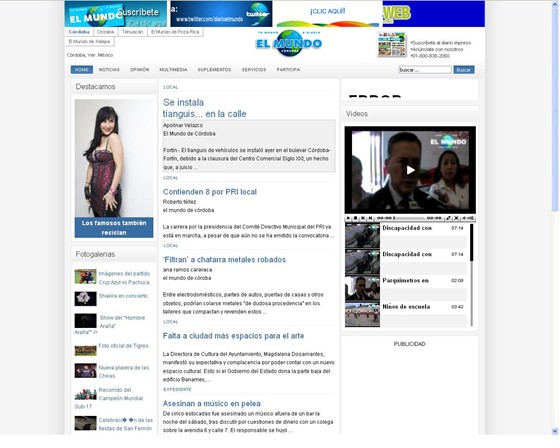The width and height of the screenshot is (560, 448).
Task: Open 'fiestas de San Fermín' gallery thumbnail
Action: 85,423
